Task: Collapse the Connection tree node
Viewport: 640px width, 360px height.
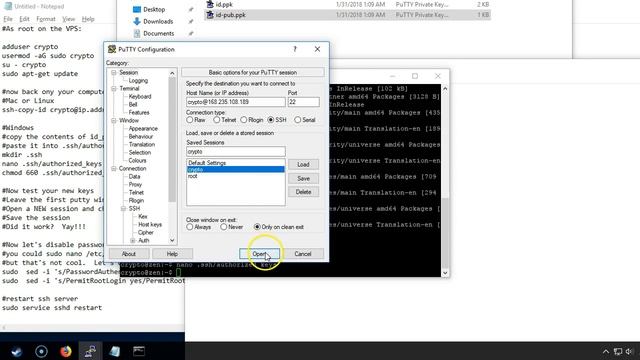Action: [114, 169]
